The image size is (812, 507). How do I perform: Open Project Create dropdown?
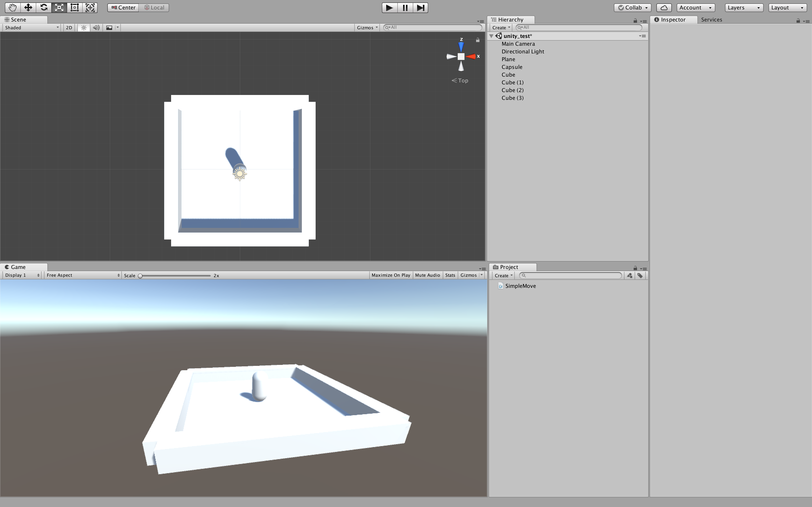(504, 276)
